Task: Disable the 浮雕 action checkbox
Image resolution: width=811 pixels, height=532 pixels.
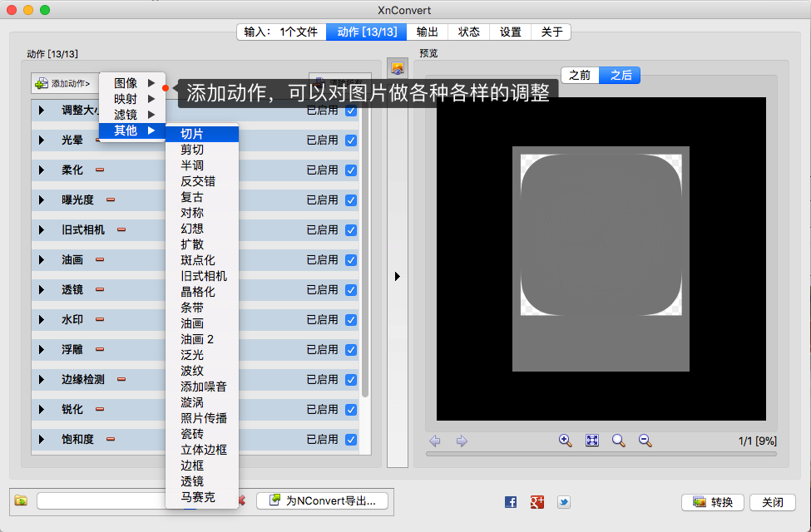Action: 351,350
